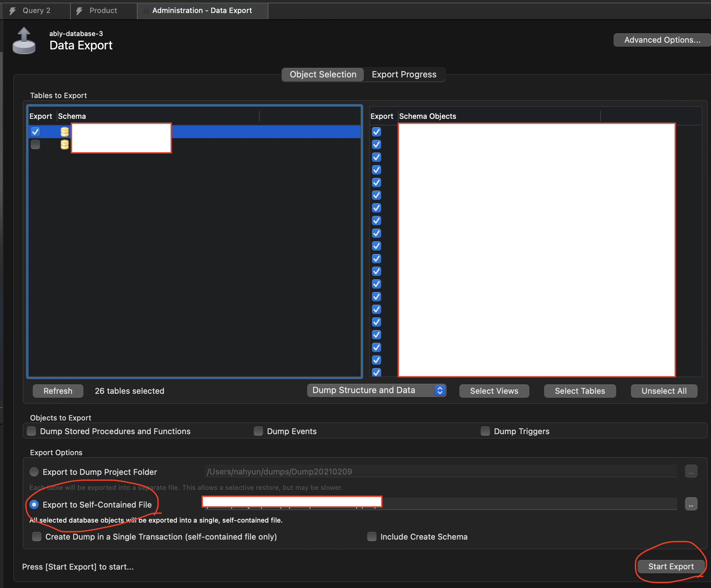Open the Advanced Options dialog
This screenshot has width=711, height=588.
point(662,40)
